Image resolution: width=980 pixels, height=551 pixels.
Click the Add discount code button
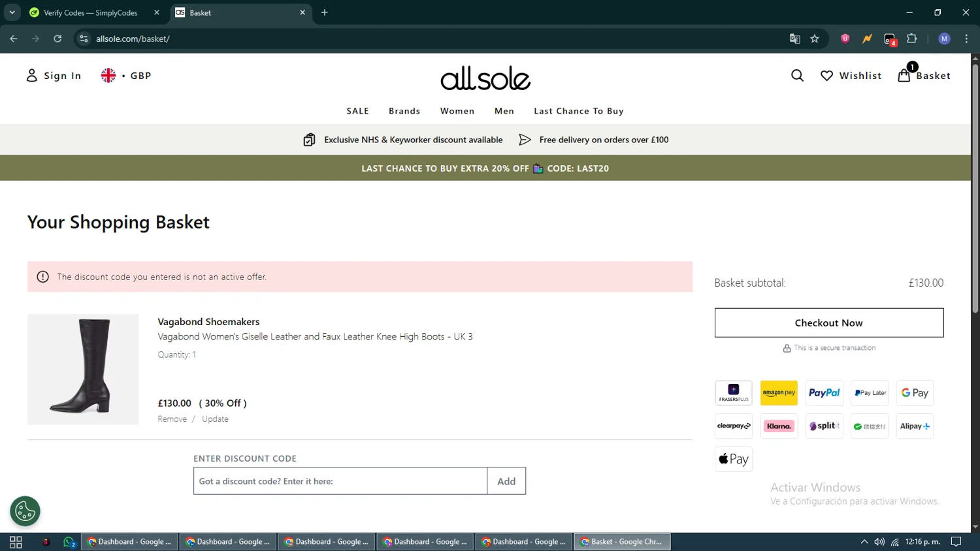pos(506,481)
